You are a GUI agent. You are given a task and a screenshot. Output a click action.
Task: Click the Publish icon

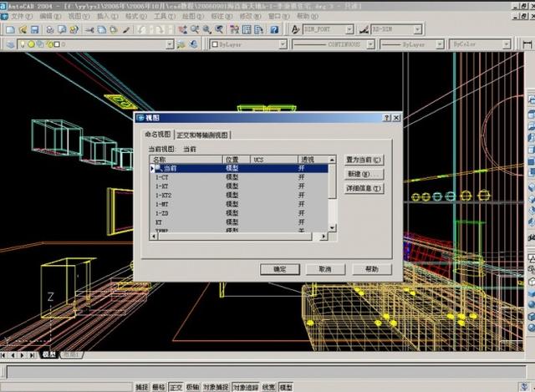coord(74,30)
